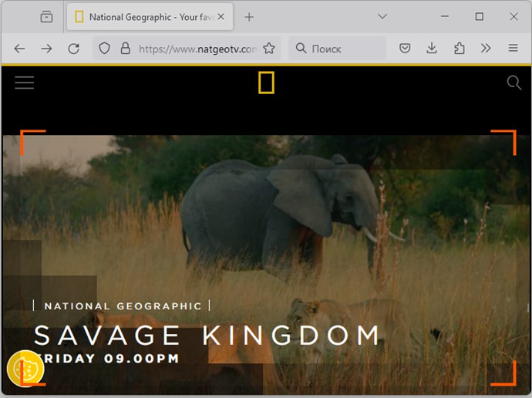
Task: Reload the current page
Action: tap(73, 49)
